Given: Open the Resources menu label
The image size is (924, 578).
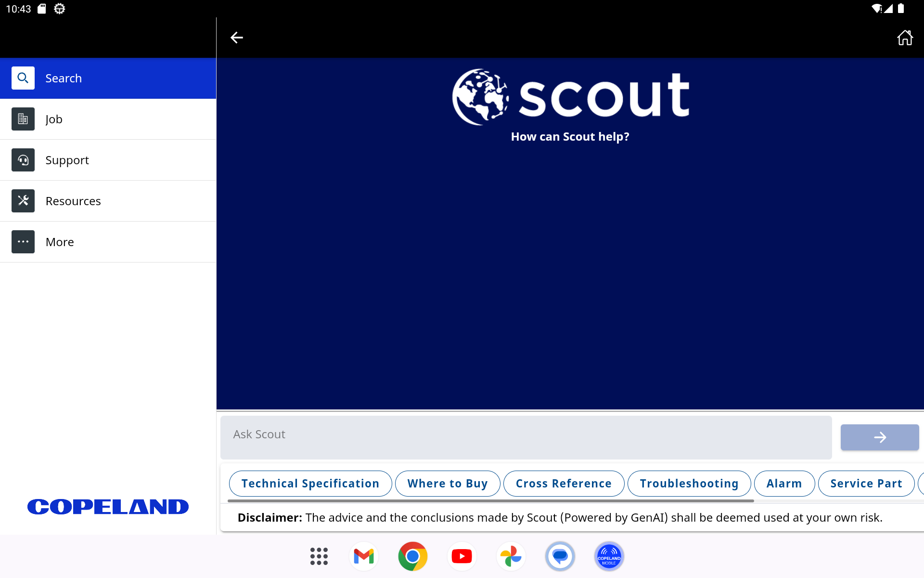Looking at the screenshot, I should (x=73, y=201).
